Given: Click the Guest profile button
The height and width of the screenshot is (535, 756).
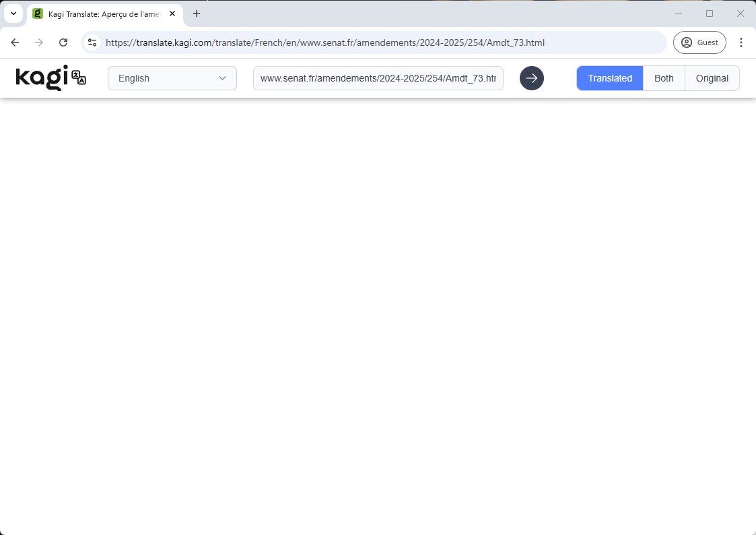Looking at the screenshot, I should 699,42.
